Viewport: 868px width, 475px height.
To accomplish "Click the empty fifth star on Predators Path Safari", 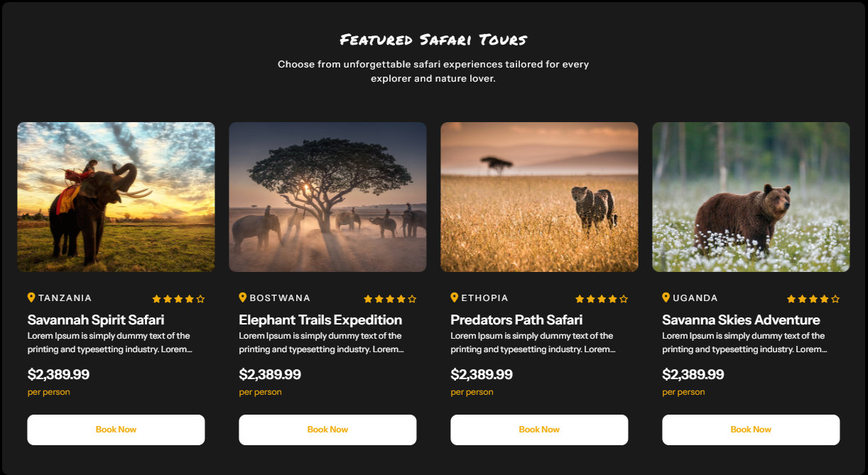I will click(x=624, y=299).
